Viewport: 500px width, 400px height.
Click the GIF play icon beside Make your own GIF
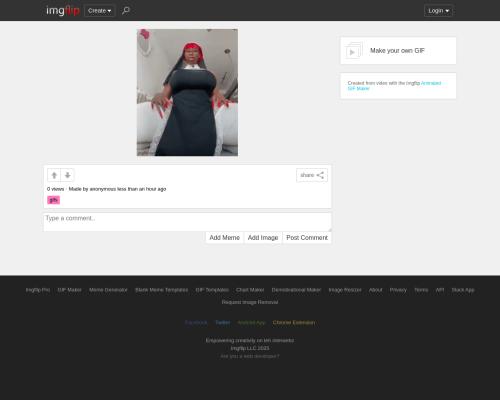pos(354,51)
